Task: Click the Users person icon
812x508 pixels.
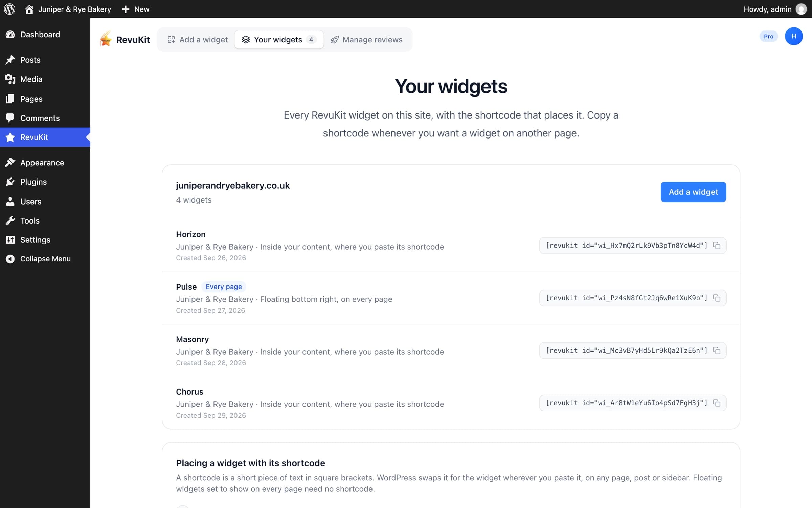Action: [10, 201]
